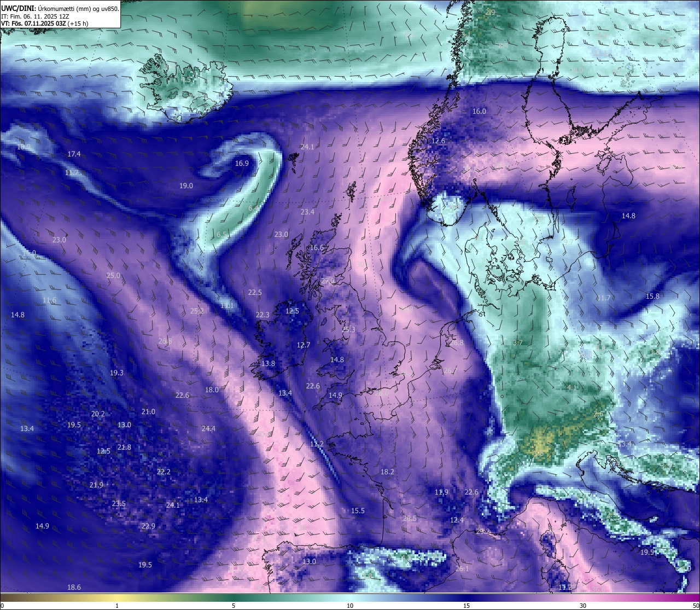The width and height of the screenshot is (700, 610).
Task: Click the color scale tick label 1
Action: 117,606
